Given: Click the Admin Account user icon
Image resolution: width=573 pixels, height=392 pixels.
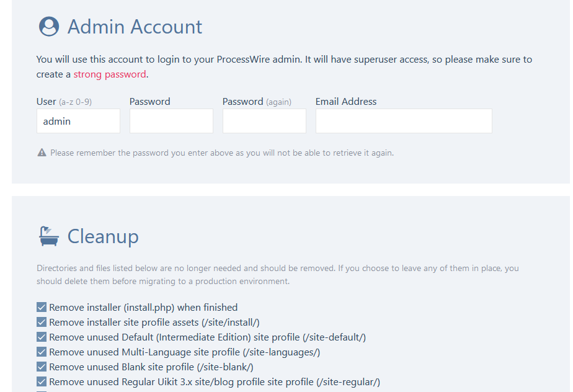Looking at the screenshot, I should click(x=49, y=27).
